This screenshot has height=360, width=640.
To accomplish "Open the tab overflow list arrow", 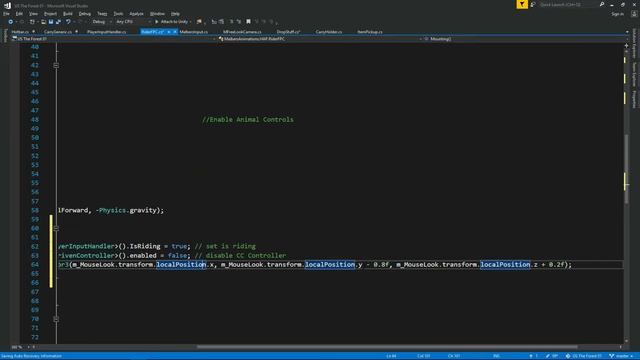I will (x=627, y=32).
